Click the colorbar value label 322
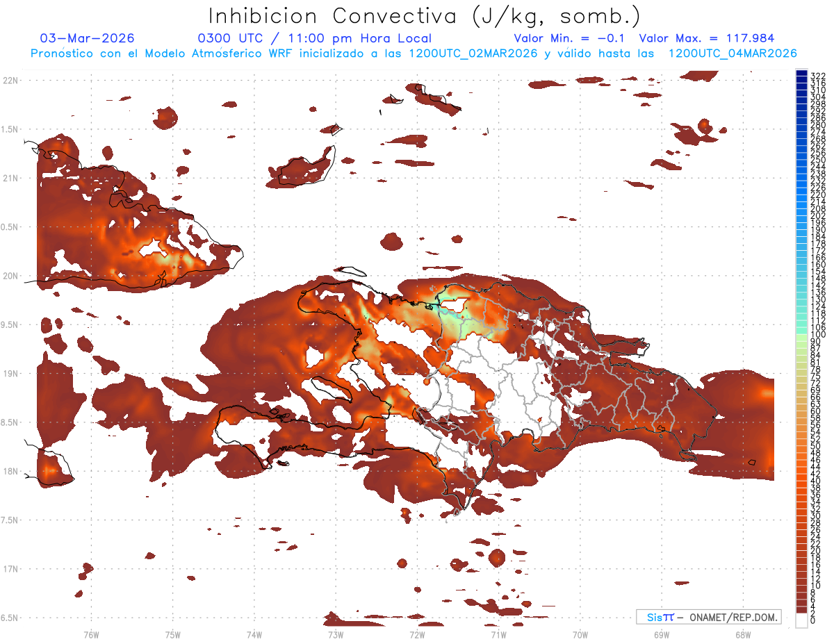This screenshot has width=834, height=644. [x=817, y=76]
